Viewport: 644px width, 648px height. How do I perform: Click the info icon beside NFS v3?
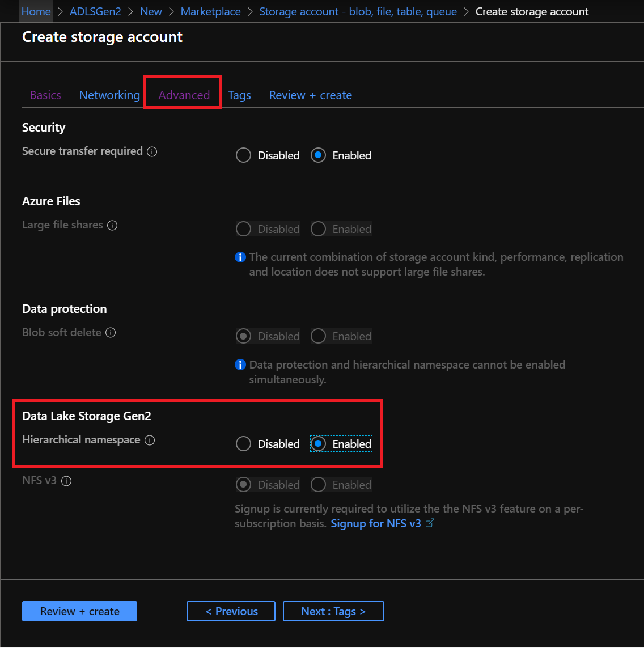(x=66, y=481)
